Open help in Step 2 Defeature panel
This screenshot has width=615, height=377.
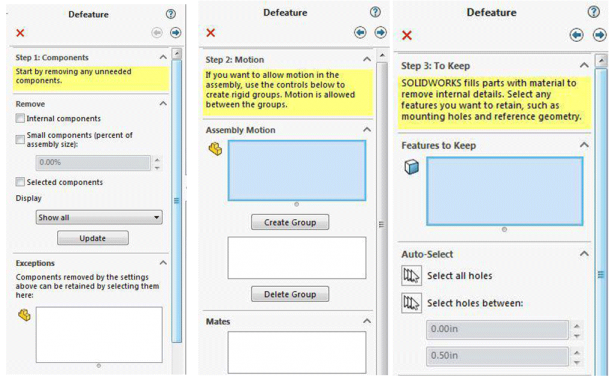click(375, 12)
